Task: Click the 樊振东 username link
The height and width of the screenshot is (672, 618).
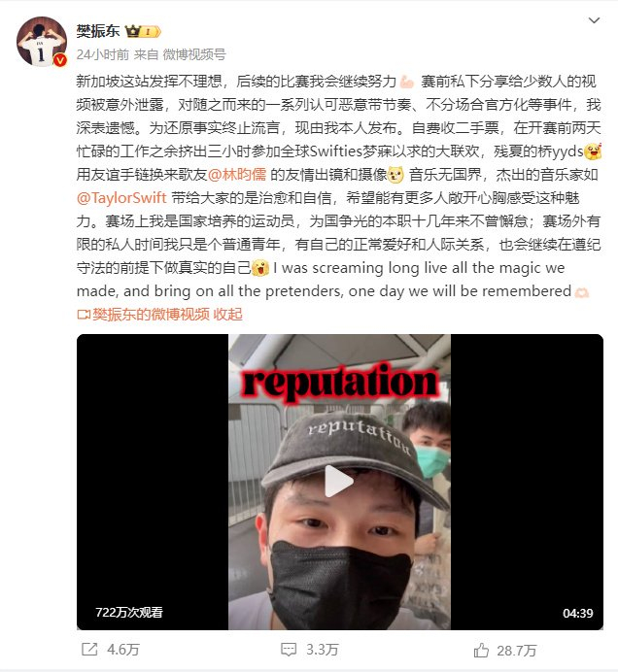Action: pos(98,31)
